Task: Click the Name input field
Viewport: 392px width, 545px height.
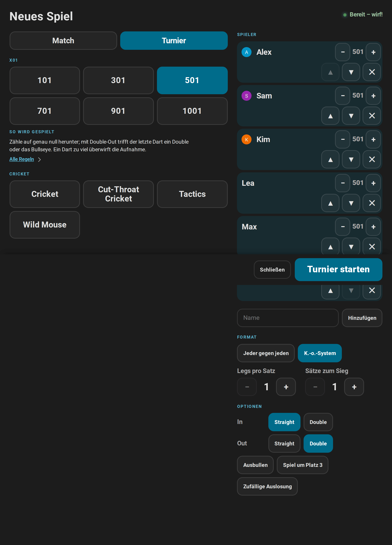Action: point(288,318)
